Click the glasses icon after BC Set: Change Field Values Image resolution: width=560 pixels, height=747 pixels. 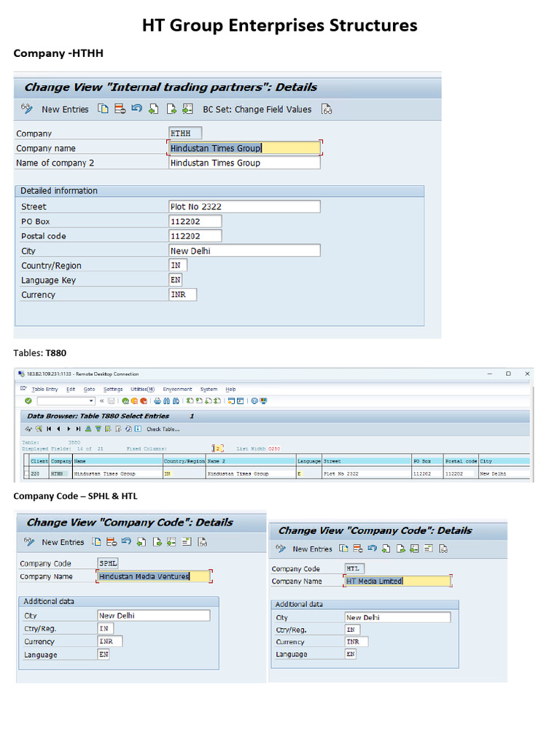[x=327, y=109]
